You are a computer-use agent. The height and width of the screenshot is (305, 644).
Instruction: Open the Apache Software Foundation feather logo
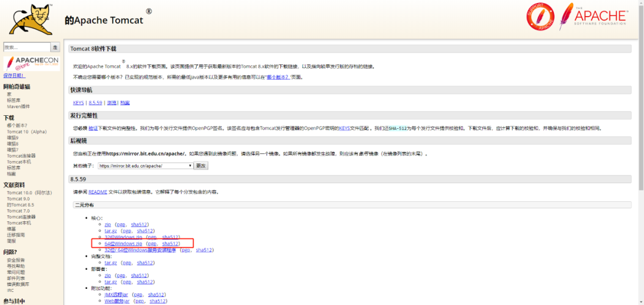tap(593, 17)
